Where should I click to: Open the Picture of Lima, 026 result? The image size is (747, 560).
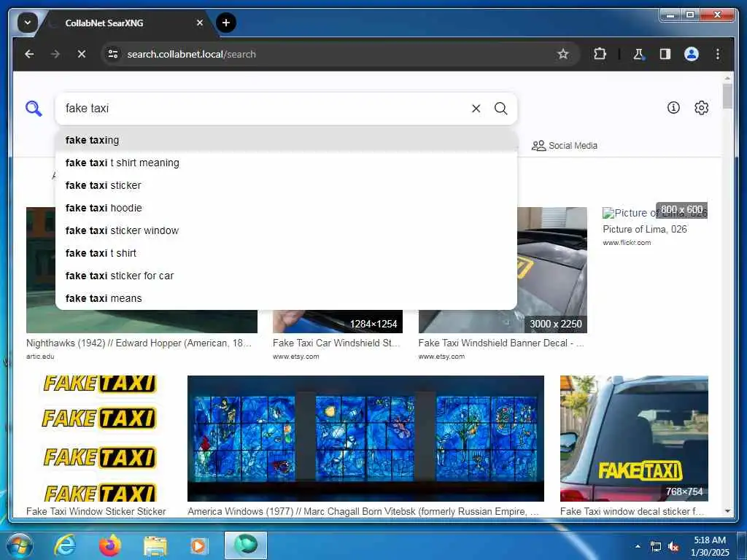point(645,229)
